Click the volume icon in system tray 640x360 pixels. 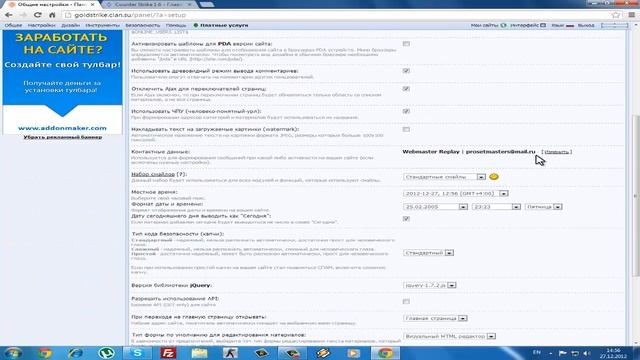pyautogui.click(x=587, y=353)
